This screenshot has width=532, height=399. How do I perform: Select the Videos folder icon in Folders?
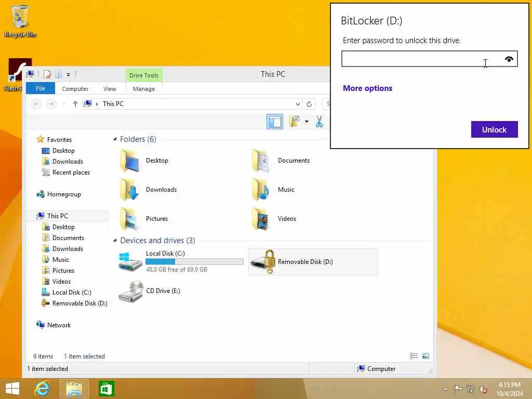[261, 219]
